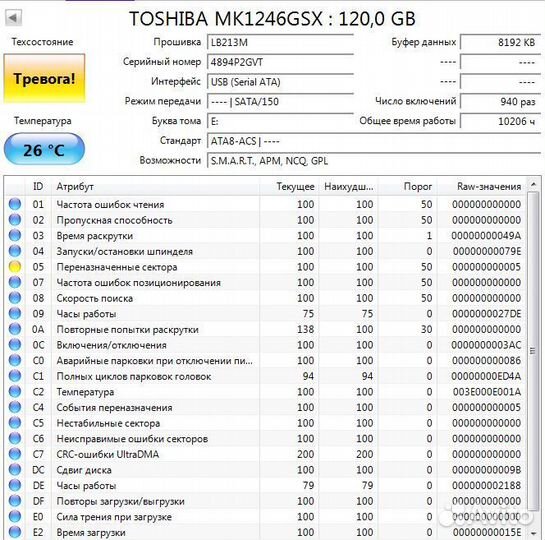Select status dot of Полных циклов парковок
This screenshot has height=540, width=545.
[x=15, y=376]
